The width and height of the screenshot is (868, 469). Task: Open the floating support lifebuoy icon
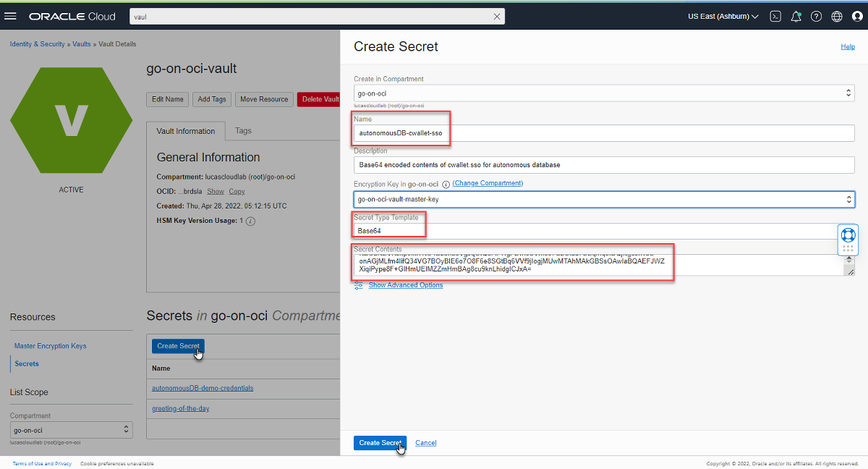click(848, 234)
